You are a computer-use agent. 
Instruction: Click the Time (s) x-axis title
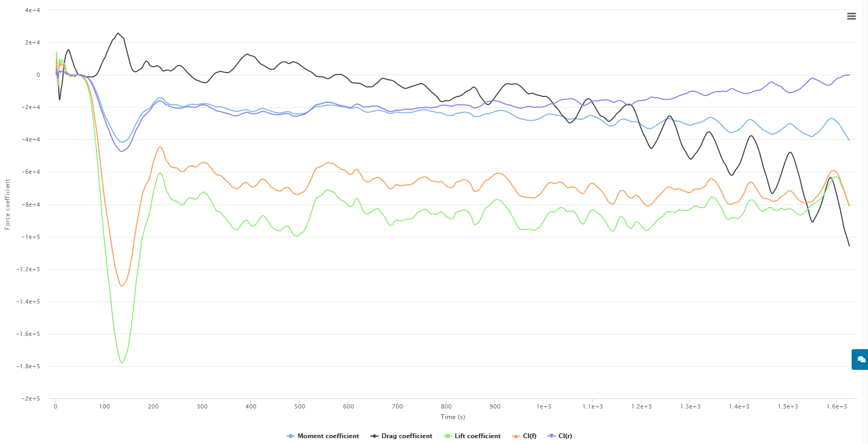tap(453, 417)
